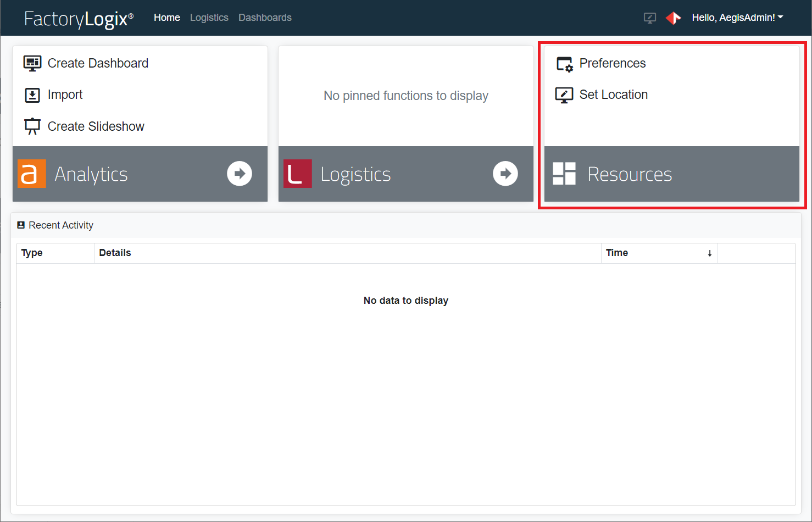Image resolution: width=812 pixels, height=522 pixels.
Task: Click the Set Location monitor icon
Action: tap(564, 95)
